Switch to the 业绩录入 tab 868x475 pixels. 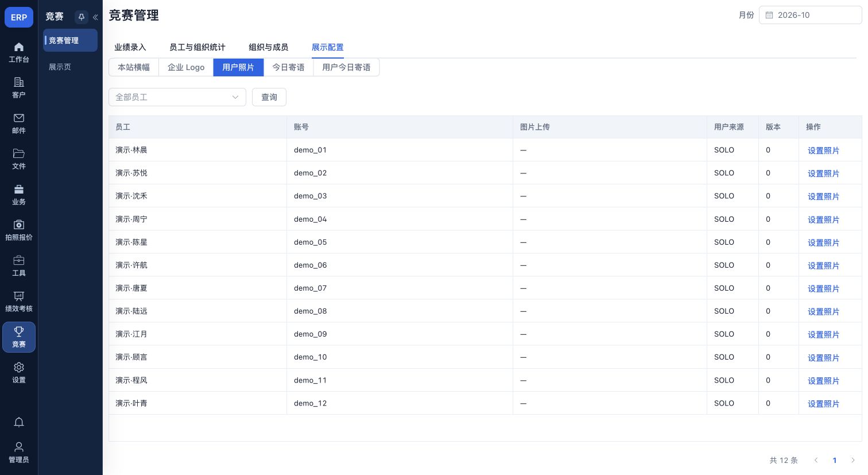point(130,47)
